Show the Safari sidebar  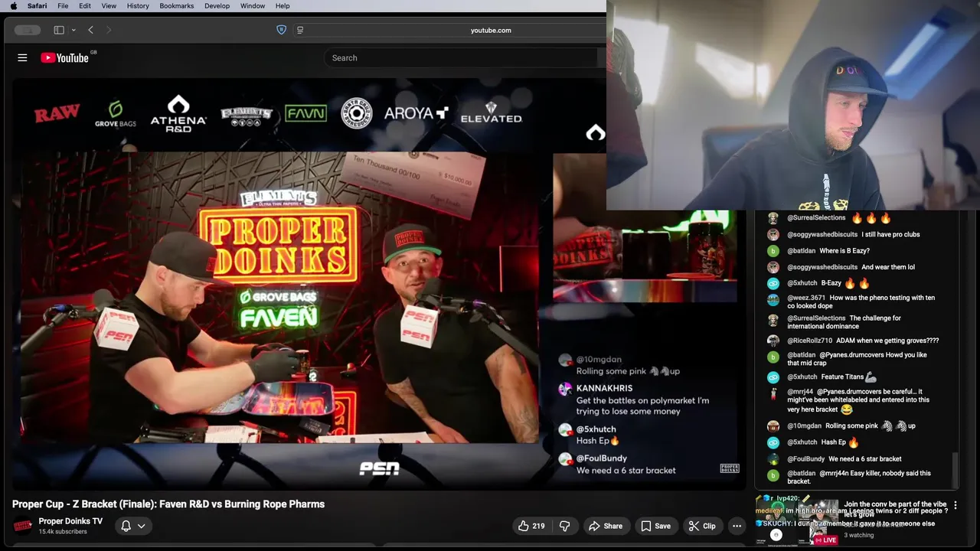click(59, 30)
